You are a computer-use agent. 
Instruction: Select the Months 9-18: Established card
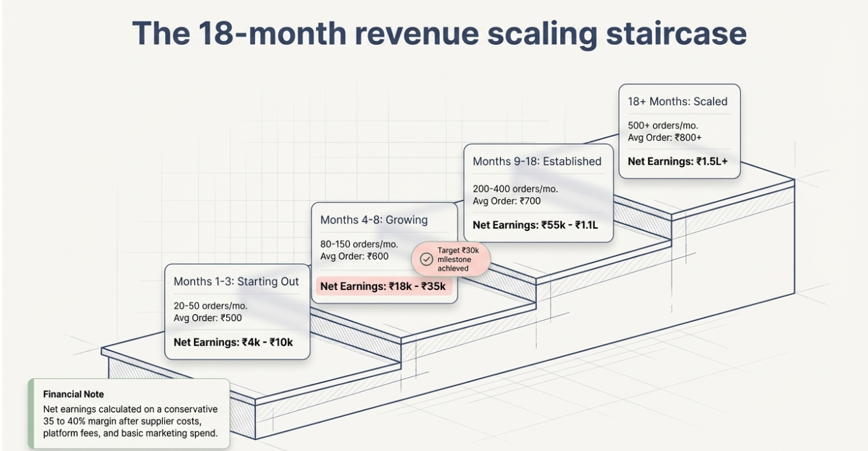(x=538, y=191)
